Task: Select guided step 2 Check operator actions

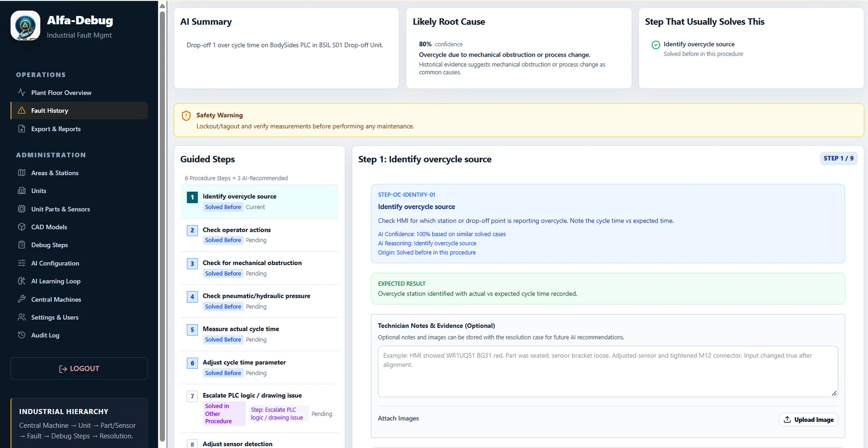Action: pyautogui.click(x=259, y=235)
